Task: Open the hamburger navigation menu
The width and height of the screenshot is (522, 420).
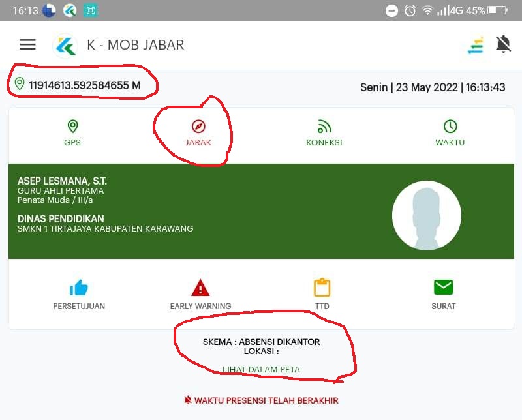Action: coord(27,44)
